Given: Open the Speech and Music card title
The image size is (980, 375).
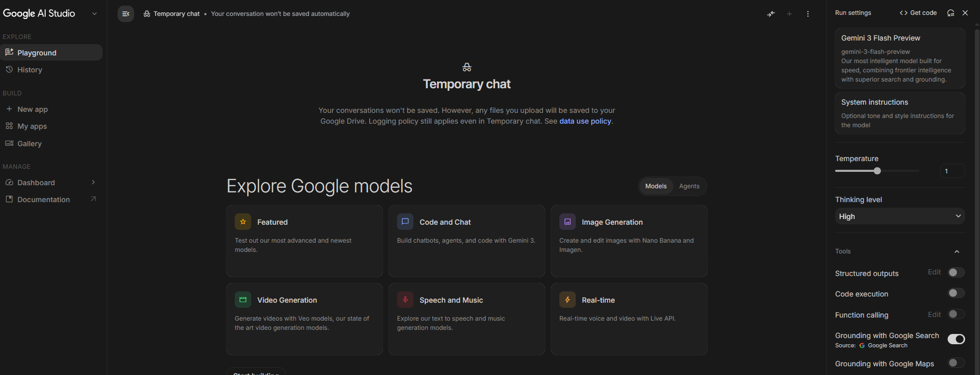Looking at the screenshot, I should 451,300.
